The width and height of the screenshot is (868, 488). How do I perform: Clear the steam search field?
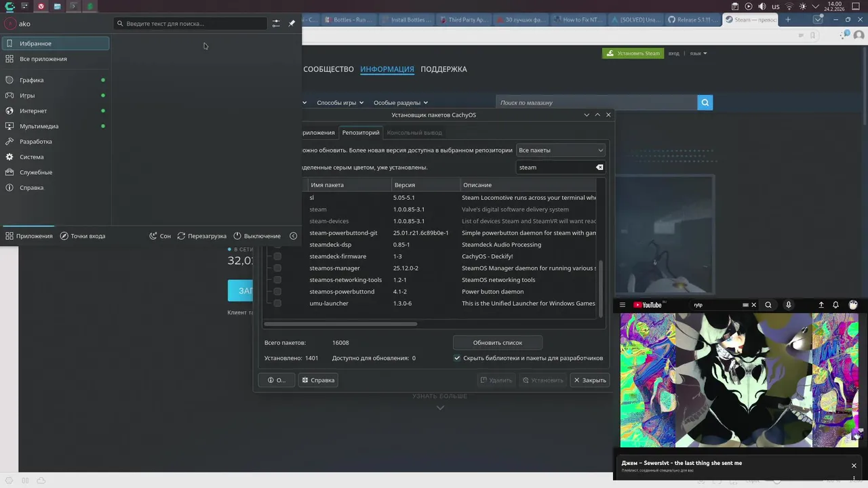click(599, 167)
